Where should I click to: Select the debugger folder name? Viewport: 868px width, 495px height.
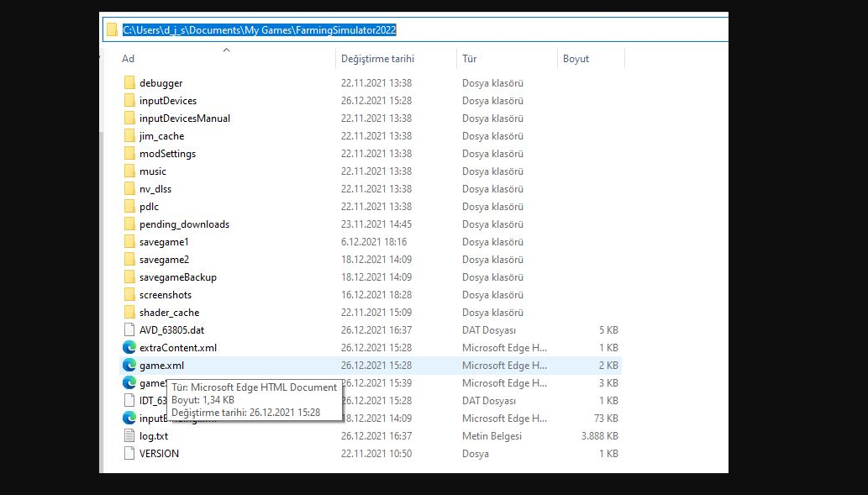pos(160,83)
